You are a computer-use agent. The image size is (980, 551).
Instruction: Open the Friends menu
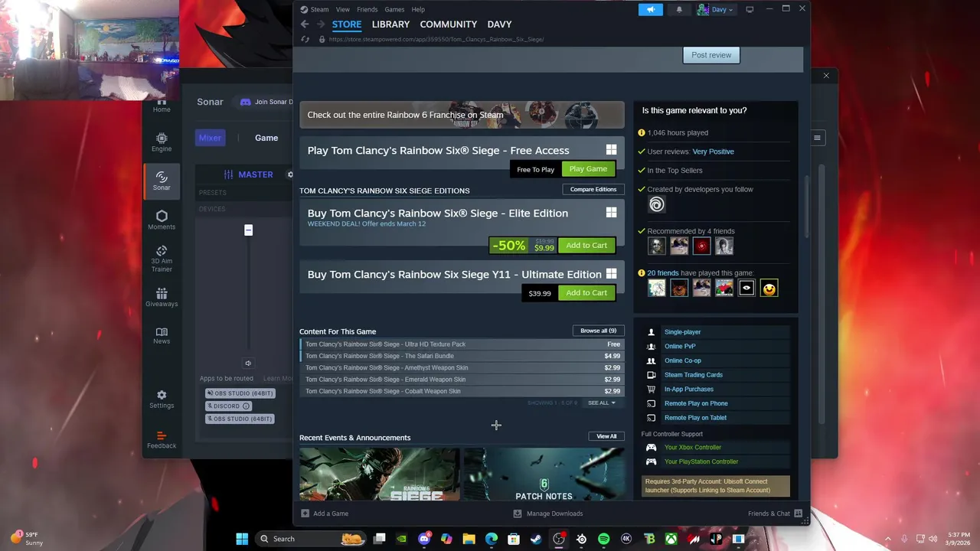[367, 9]
